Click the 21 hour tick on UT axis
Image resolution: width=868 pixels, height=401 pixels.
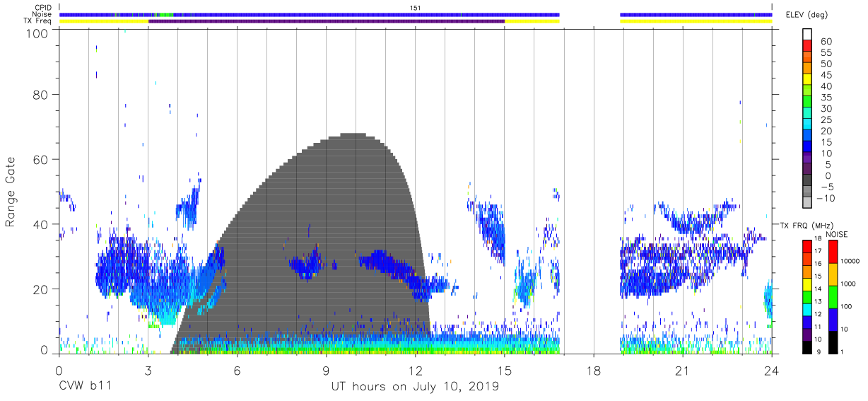pyautogui.click(x=683, y=371)
